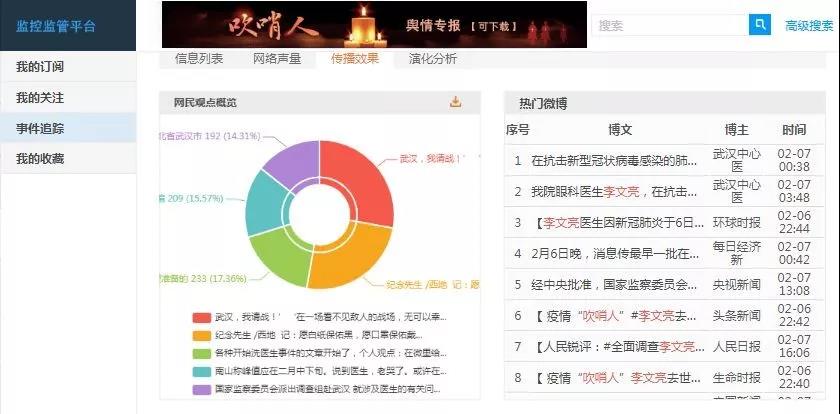The image size is (840, 414).
Task: Click the 博文 column header
Action: tap(620, 130)
